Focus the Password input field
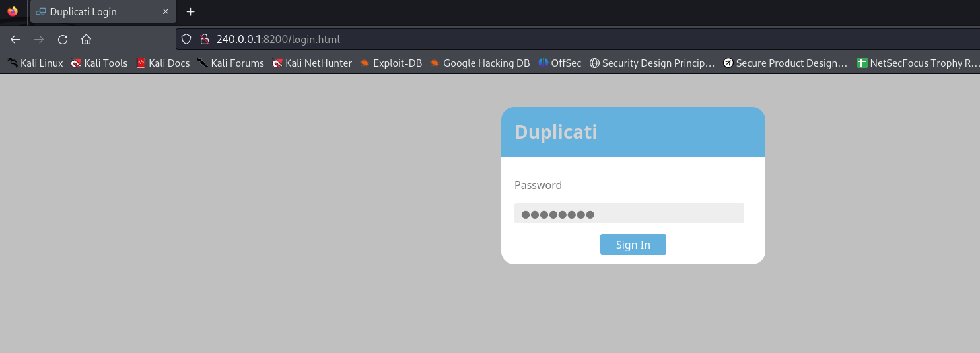This screenshot has width=980, height=353. [x=629, y=214]
